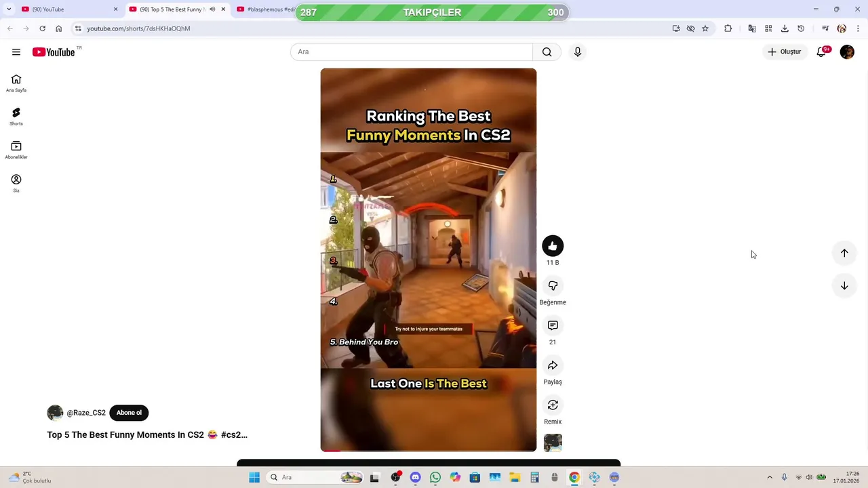Image resolution: width=868 pixels, height=488 pixels.
Task: Close the '(90) YouTube' tab
Action: 115,9
